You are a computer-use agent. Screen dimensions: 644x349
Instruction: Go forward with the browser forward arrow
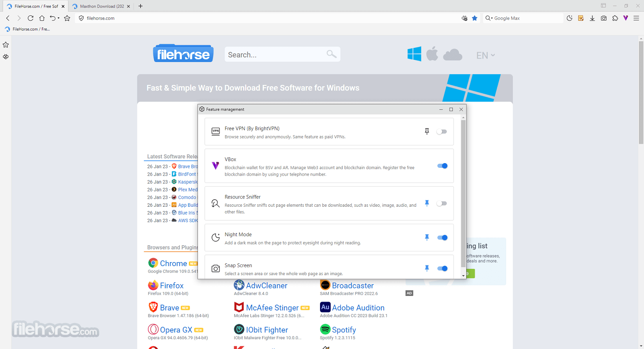coord(19,18)
